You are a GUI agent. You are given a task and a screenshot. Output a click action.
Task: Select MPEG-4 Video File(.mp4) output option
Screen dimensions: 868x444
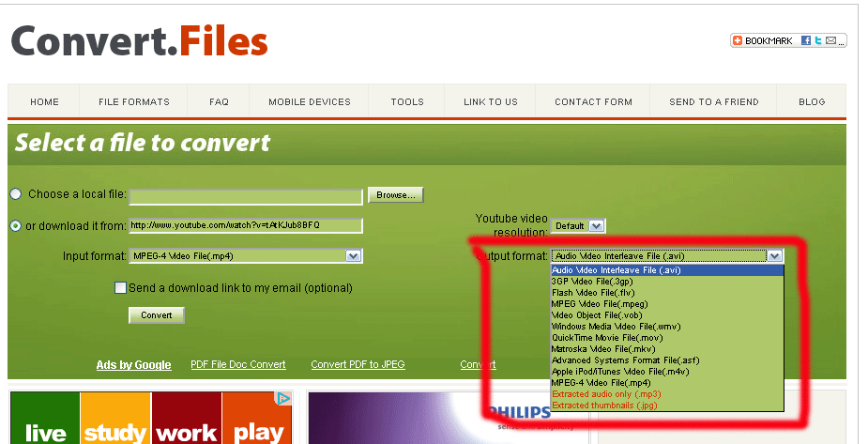coord(667,383)
